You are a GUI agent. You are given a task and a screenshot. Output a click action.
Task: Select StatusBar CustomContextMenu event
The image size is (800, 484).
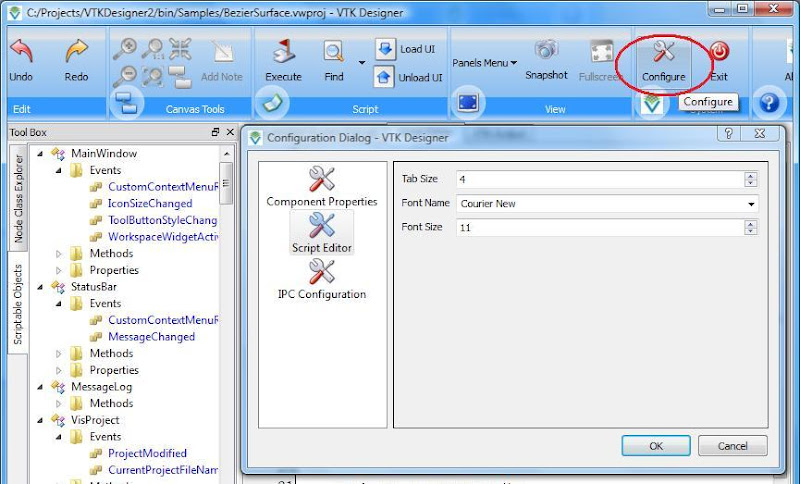click(162, 320)
